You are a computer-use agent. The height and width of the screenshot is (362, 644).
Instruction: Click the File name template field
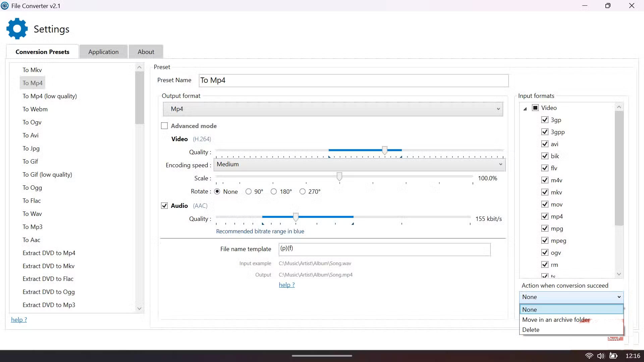tap(384, 249)
